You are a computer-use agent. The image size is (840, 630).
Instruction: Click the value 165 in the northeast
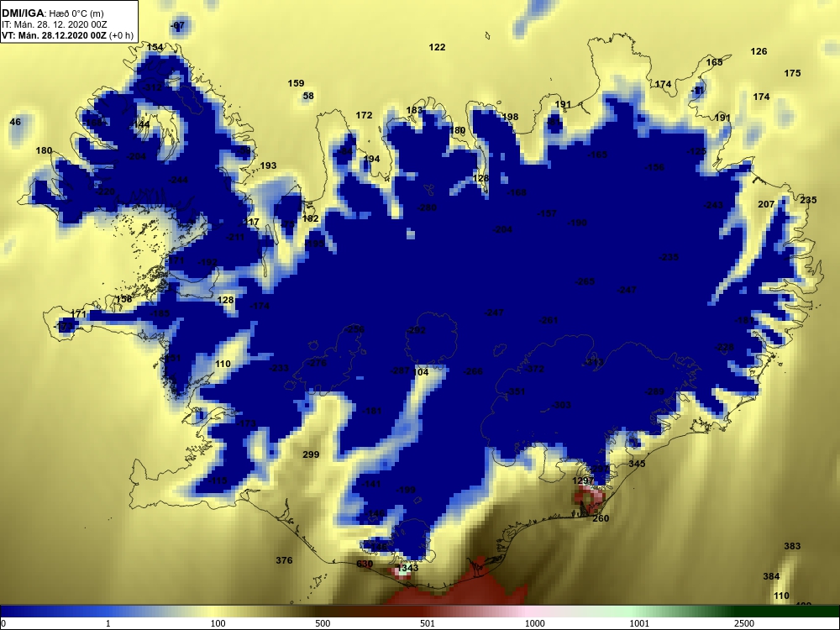pyautogui.click(x=714, y=62)
